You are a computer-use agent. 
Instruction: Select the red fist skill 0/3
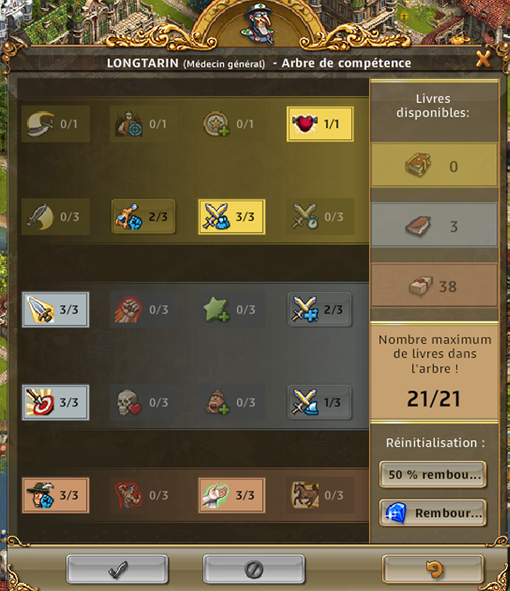pyautogui.click(x=144, y=309)
